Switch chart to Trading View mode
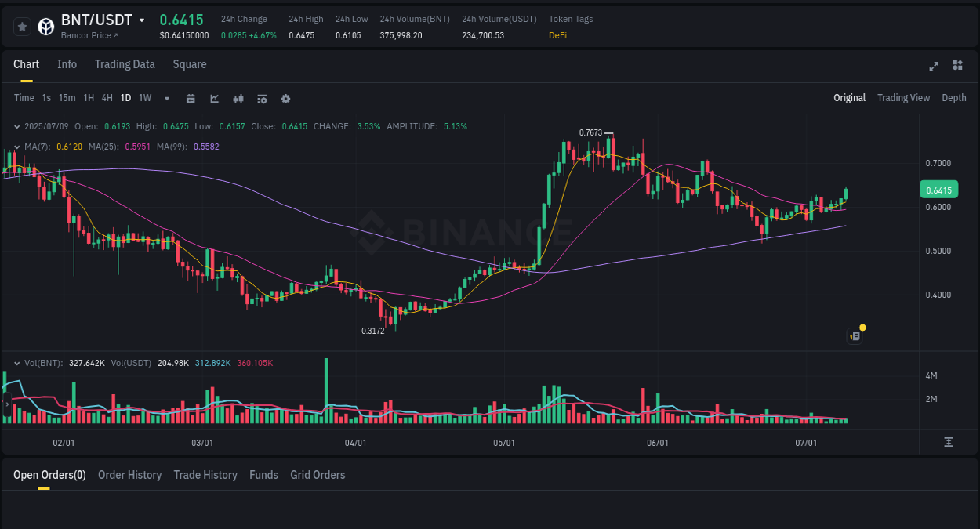The image size is (980, 529). click(903, 98)
